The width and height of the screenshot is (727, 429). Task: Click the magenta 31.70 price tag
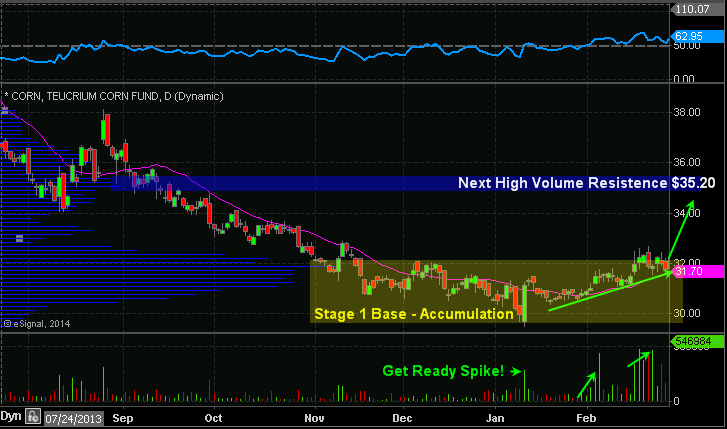698,271
